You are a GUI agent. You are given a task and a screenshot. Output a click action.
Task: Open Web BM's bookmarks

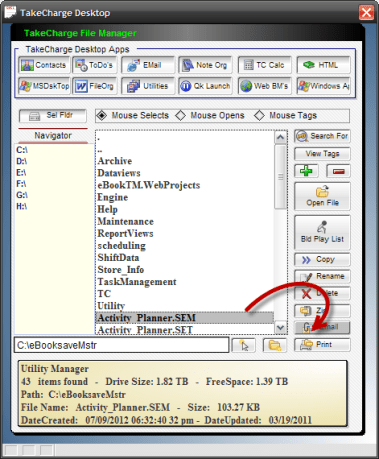[x=264, y=86]
